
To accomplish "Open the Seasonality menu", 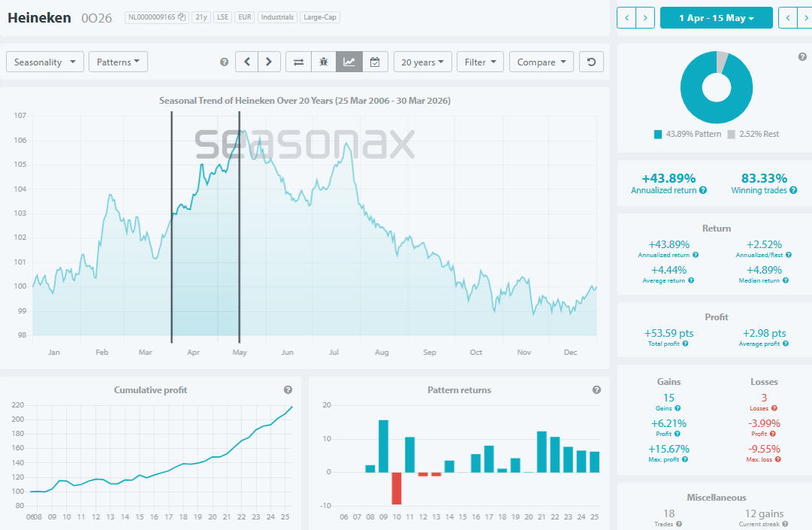I will click(45, 62).
